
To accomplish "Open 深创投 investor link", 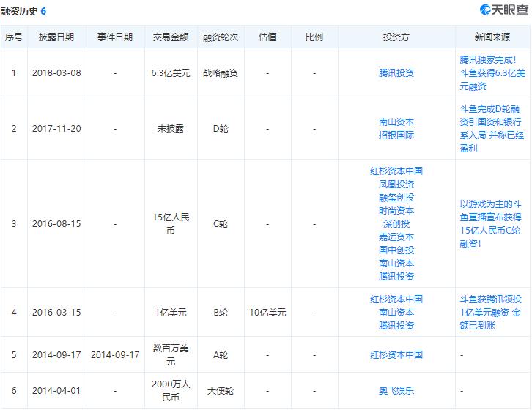I will (396, 224).
